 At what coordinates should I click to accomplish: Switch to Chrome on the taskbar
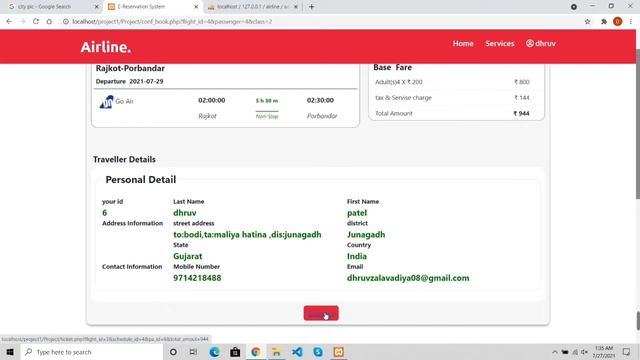pos(256,352)
